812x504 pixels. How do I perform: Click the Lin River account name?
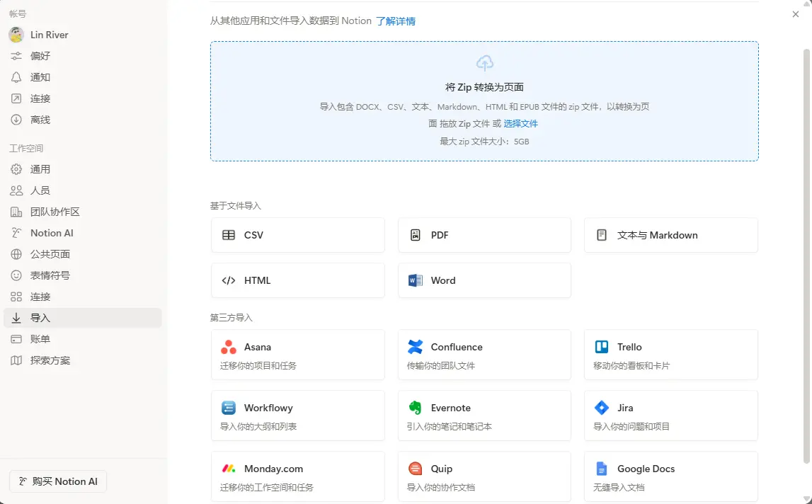(x=49, y=35)
